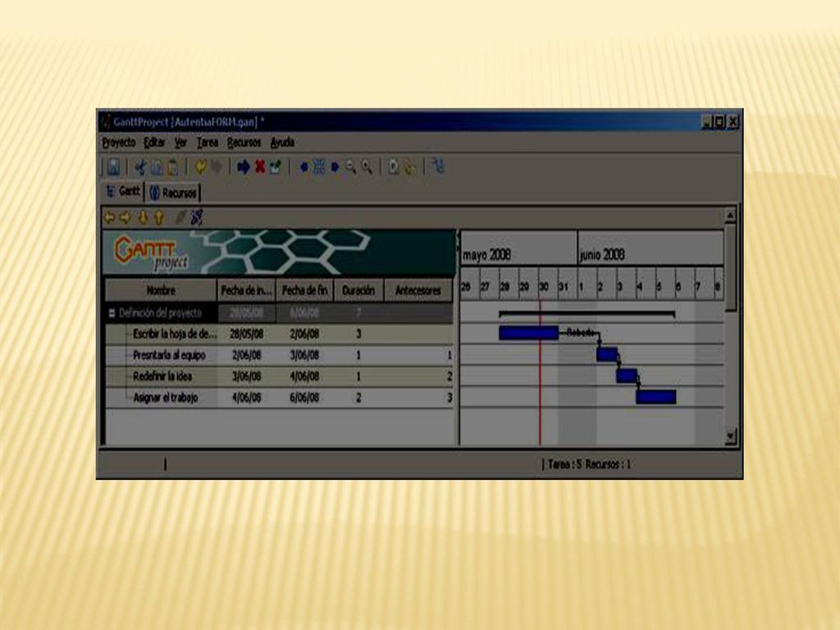The image size is (840, 630).
Task: Open the Ver menu
Action: point(180,143)
